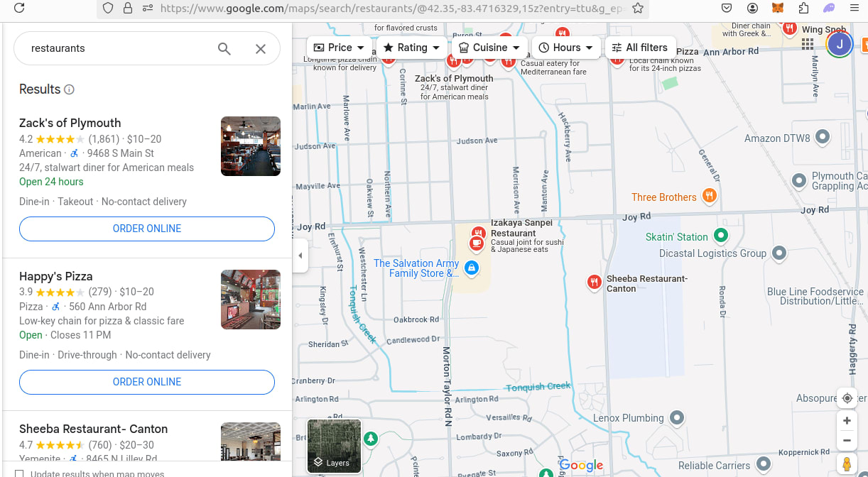
Task: Open the Rating filter dropdown
Action: (412, 48)
